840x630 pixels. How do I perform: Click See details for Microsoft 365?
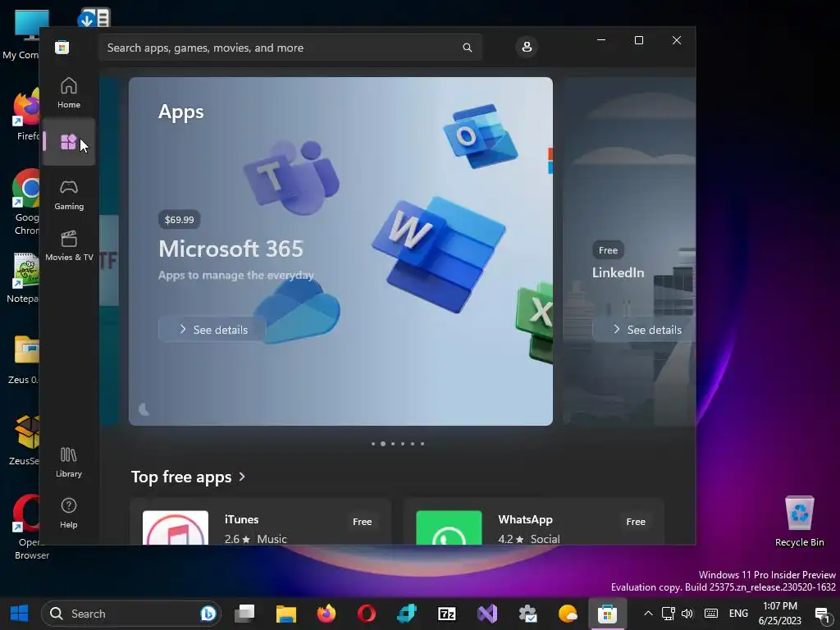(x=212, y=330)
